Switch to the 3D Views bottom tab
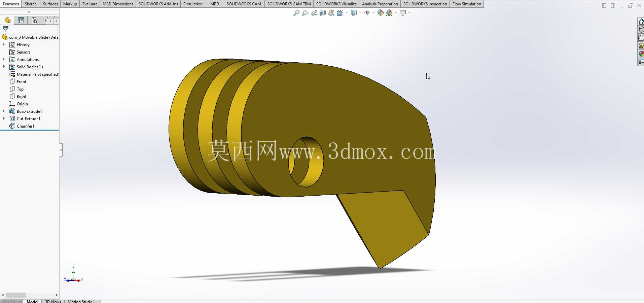This screenshot has height=303, width=644. tap(53, 301)
